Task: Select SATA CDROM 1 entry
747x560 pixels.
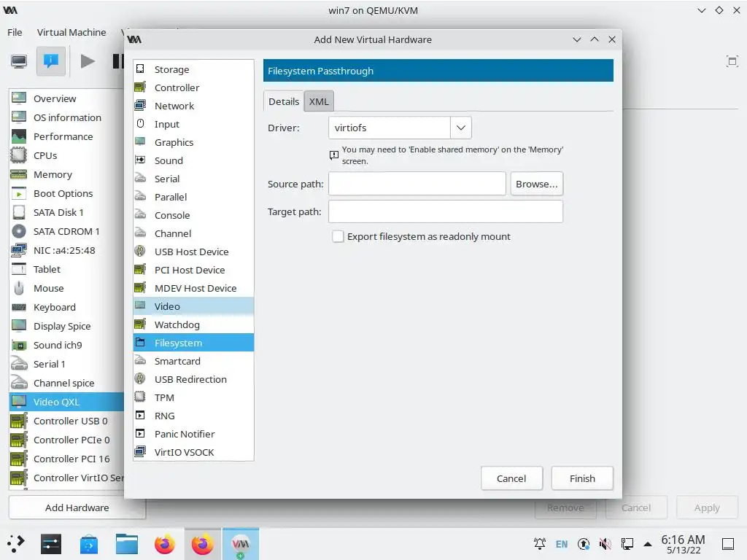Action: click(x=66, y=231)
